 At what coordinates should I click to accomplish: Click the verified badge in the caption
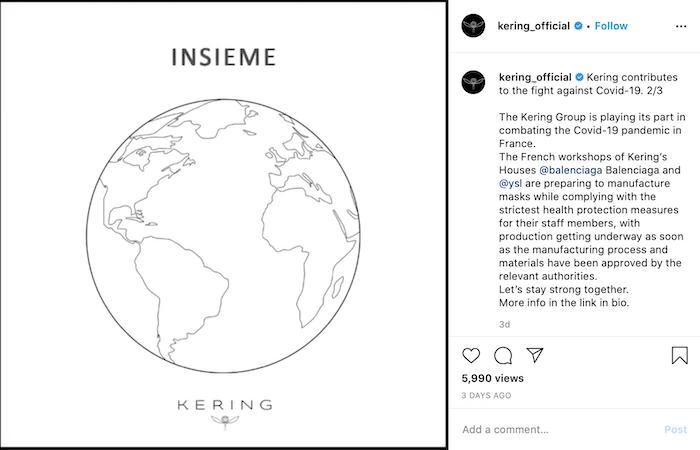tap(579, 77)
